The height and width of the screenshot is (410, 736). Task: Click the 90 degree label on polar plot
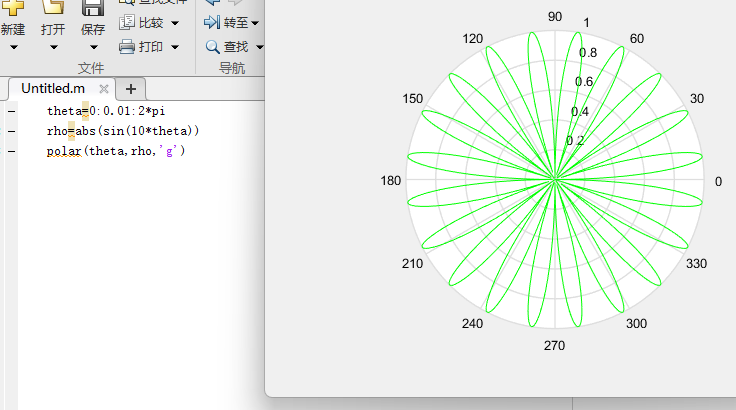point(555,17)
